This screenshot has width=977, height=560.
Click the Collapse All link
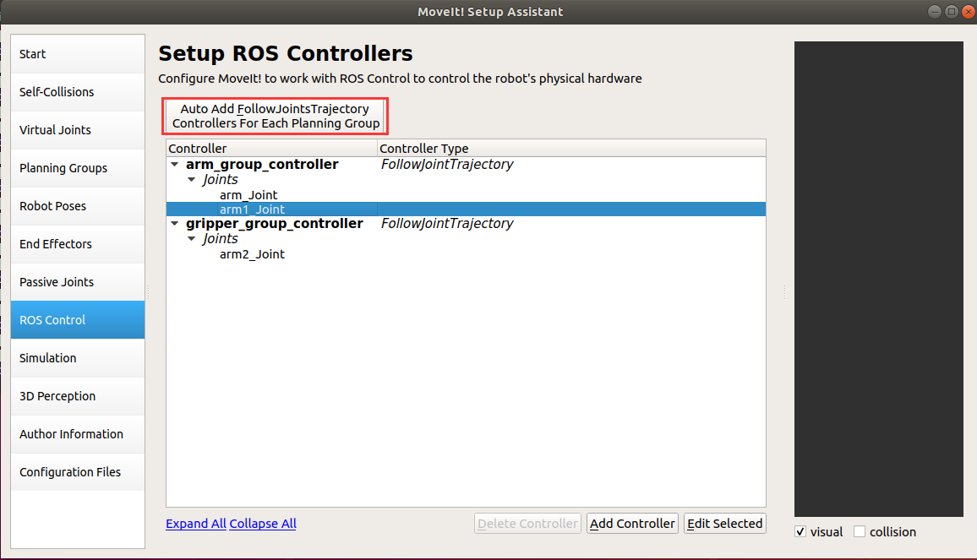point(262,524)
